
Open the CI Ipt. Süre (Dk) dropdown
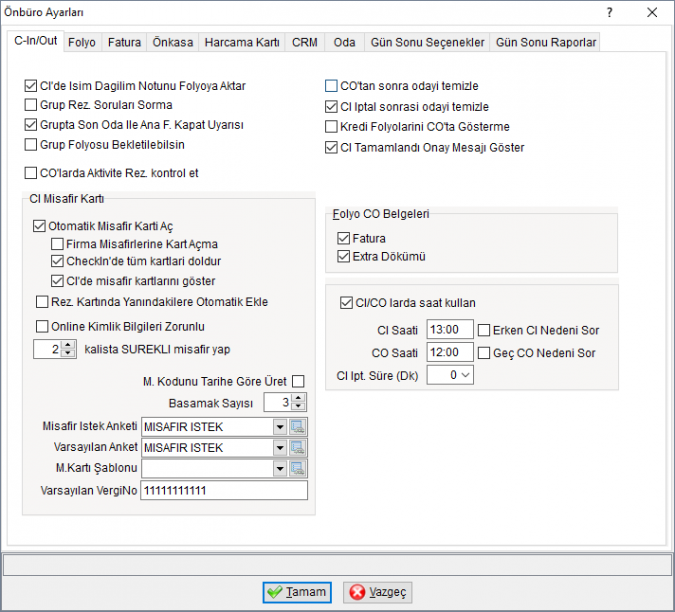coord(465,375)
